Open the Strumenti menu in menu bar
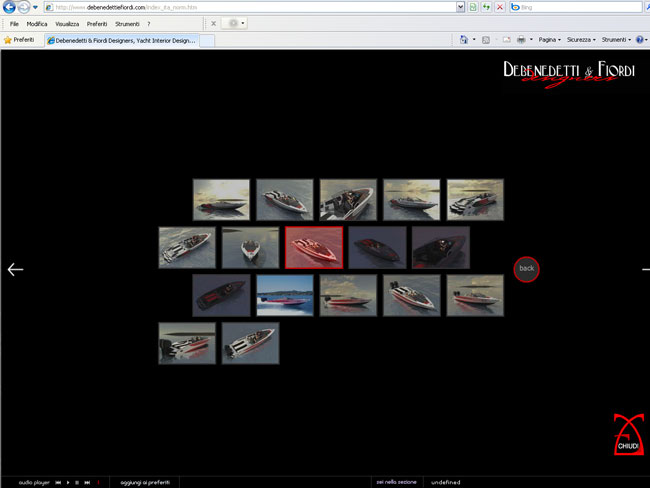 pyautogui.click(x=127, y=24)
